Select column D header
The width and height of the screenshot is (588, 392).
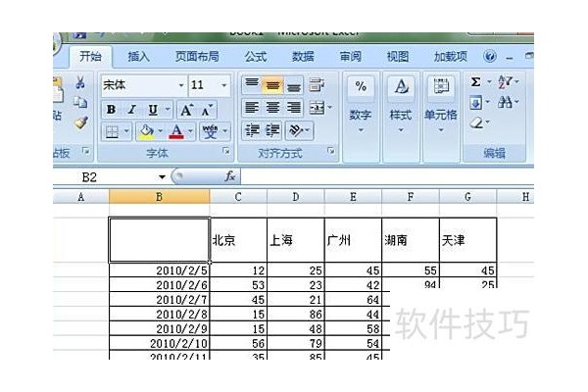pyautogui.click(x=296, y=197)
